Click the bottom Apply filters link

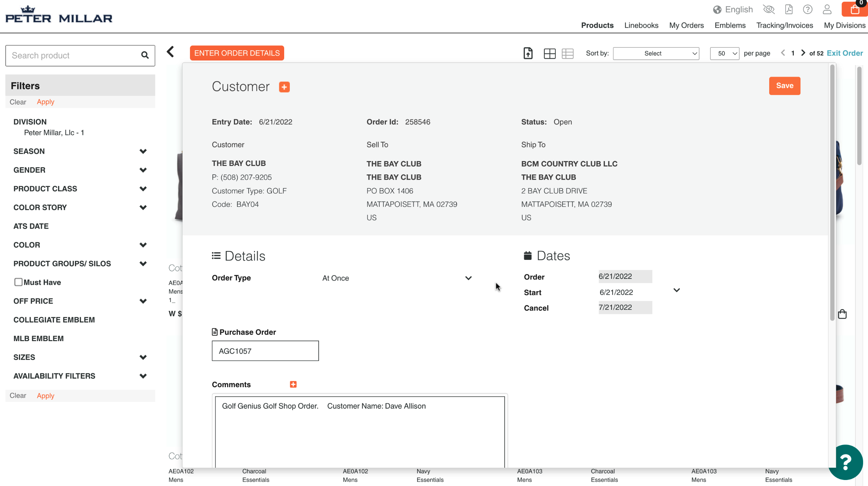[45, 396]
